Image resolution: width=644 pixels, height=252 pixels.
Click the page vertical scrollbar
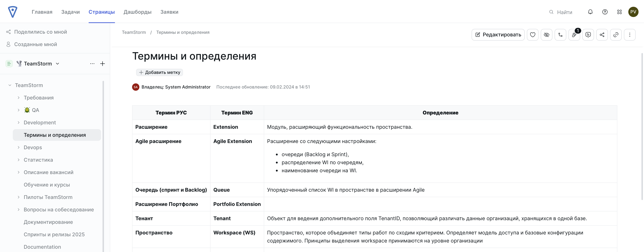(642, 125)
